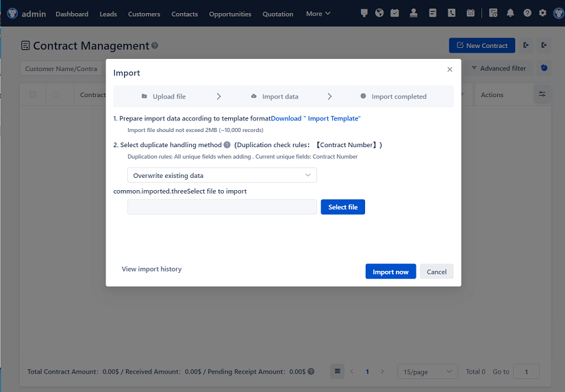
Task: Open the scheduled report clock icon
Action: tap(493, 13)
